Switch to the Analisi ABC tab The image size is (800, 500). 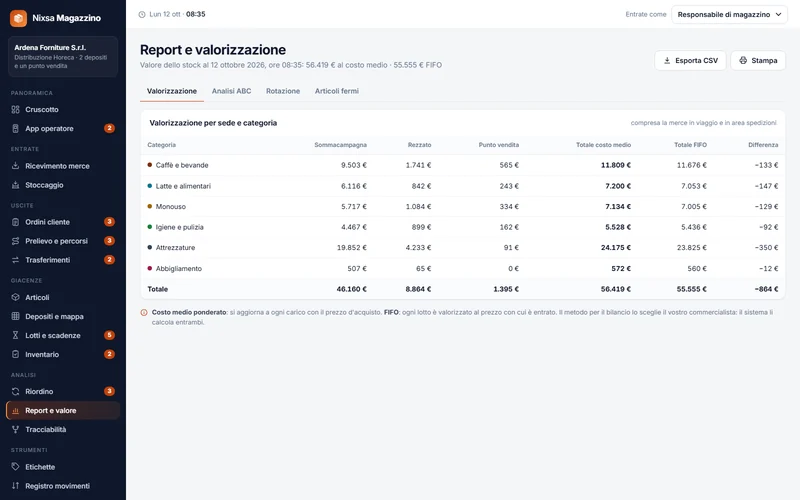click(x=232, y=91)
